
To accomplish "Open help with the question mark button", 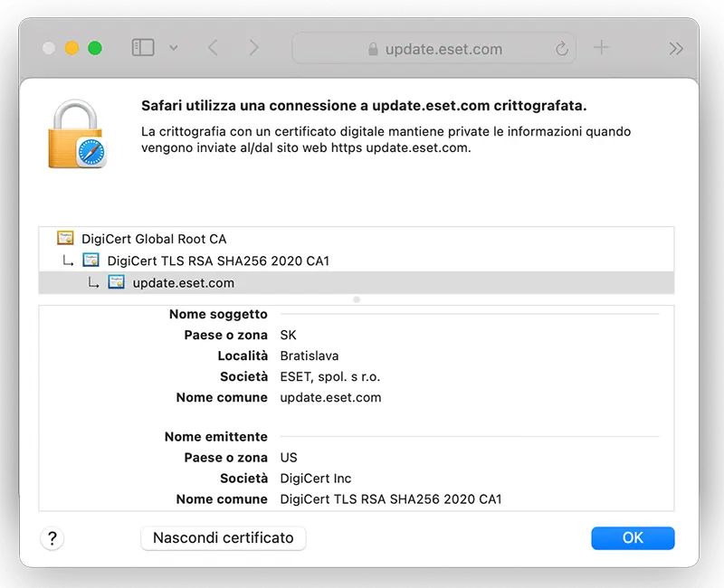I will click(x=52, y=538).
